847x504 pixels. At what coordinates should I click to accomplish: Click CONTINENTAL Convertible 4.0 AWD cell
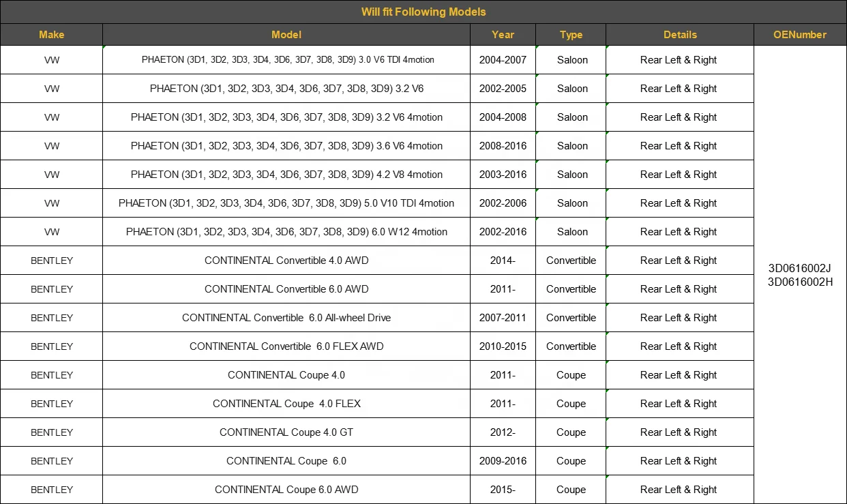coord(286,261)
